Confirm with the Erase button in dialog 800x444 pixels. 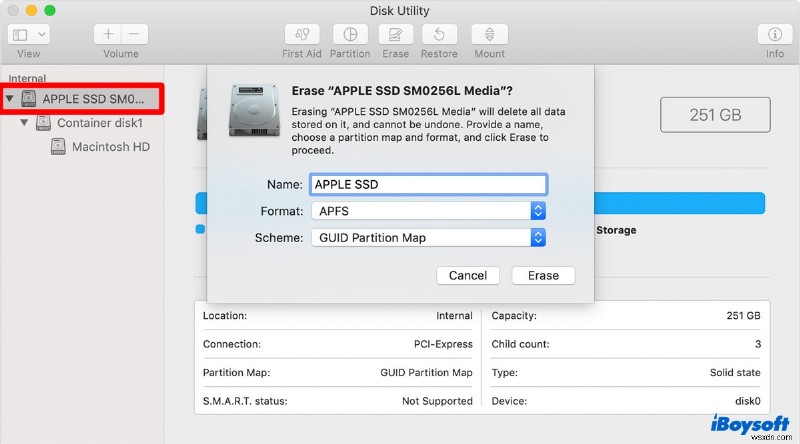coord(543,276)
